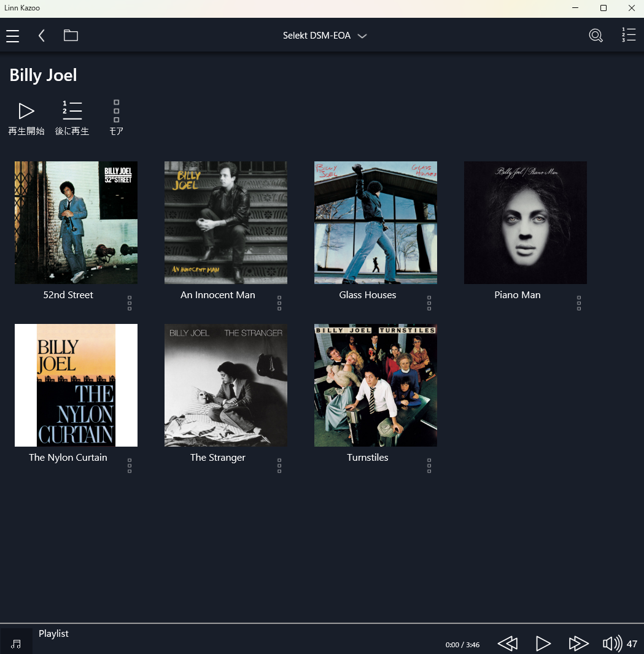Screen dimensions: 644x654
Task: Click the volume level 47 value
Action: [632, 644]
